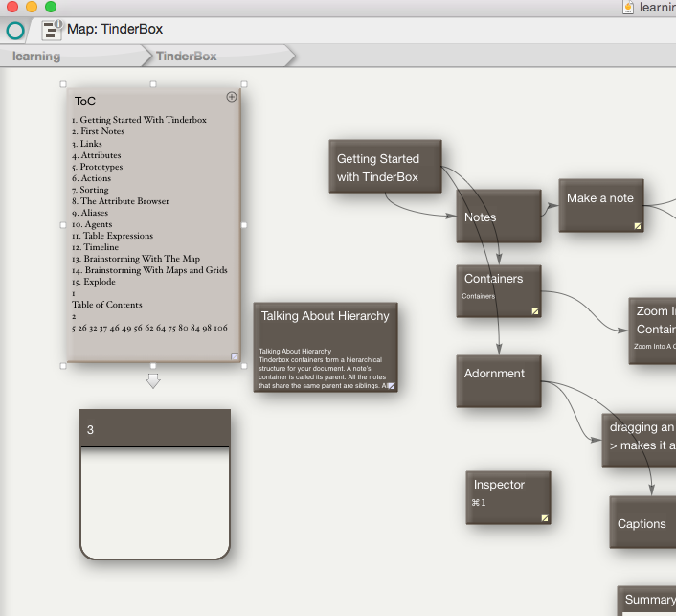The image size is (676, 616).
Task: Click the right-middle resize handle of ToC
Action: pyautogui.click(x=244, y=225)
